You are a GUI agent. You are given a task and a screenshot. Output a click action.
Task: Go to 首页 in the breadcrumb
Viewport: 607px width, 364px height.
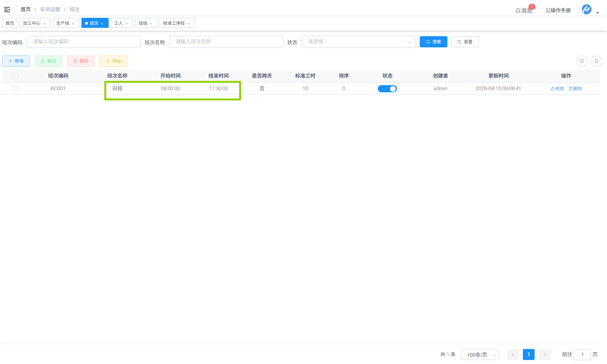(26, 9)
